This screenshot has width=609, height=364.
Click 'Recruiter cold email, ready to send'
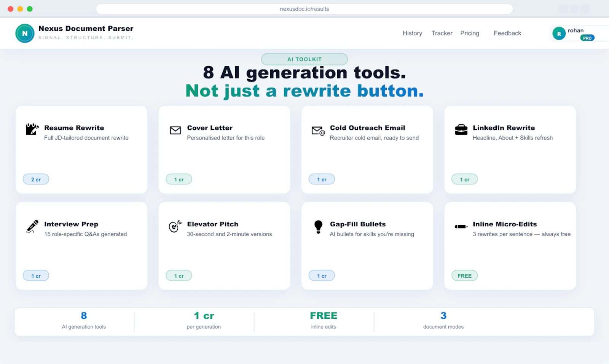click(374, 138)
